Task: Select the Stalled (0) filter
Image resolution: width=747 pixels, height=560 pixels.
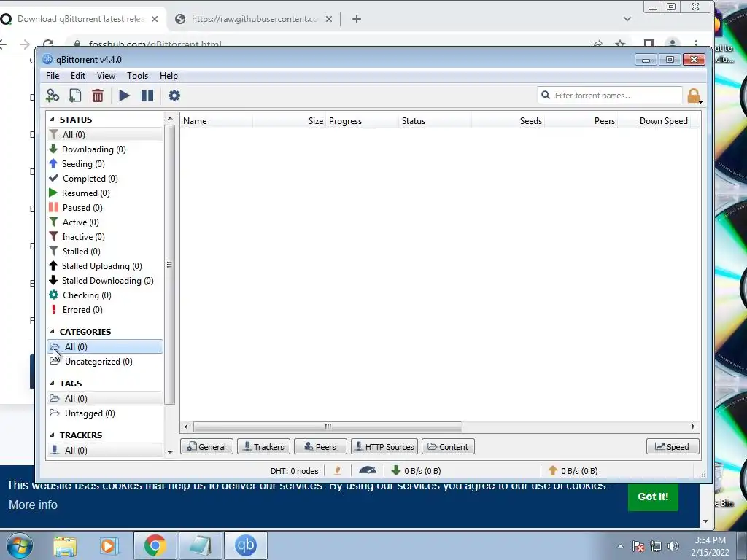Action: 105,252
